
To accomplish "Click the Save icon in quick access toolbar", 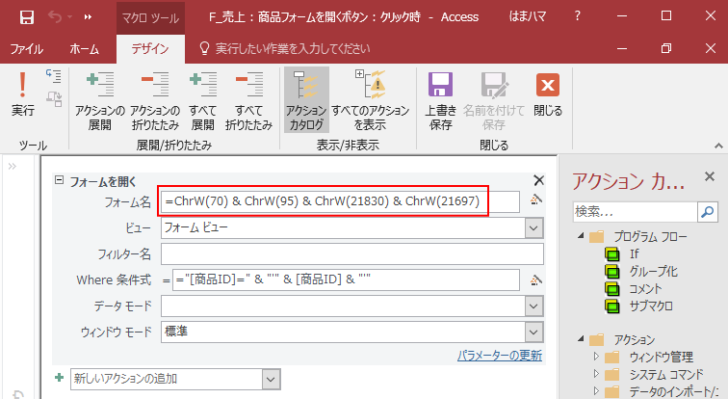I will (26, 17).
